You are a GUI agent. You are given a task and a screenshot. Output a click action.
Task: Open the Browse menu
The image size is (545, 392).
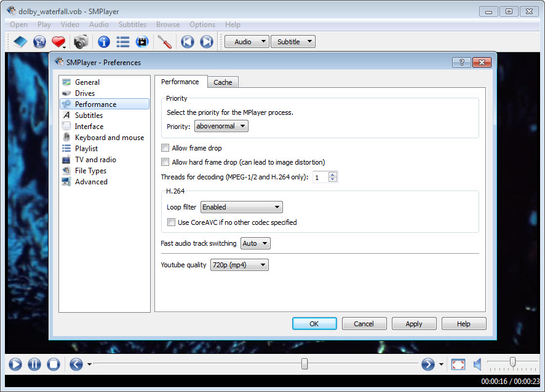[168, 25]
